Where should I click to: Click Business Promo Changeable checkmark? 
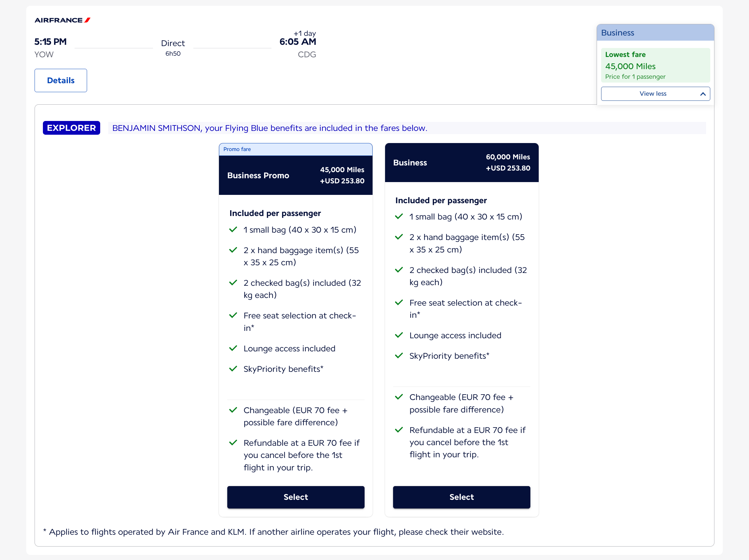coord(233,410)
